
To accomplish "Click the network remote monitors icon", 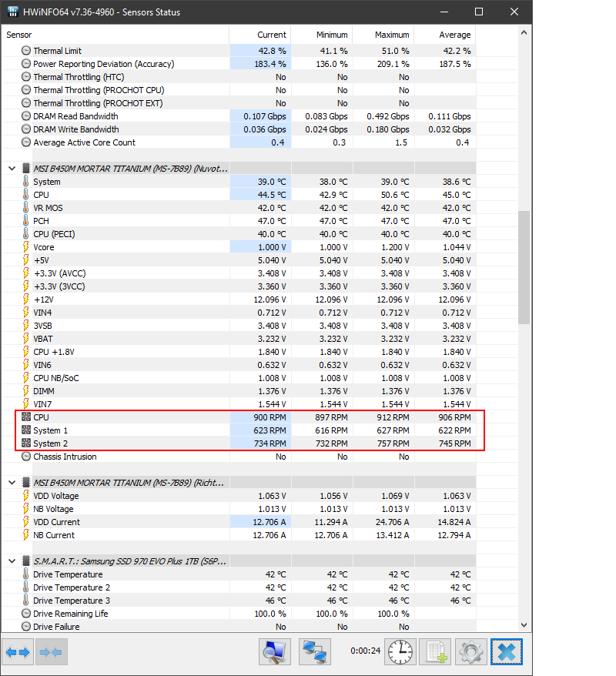I will coord(314,652).
